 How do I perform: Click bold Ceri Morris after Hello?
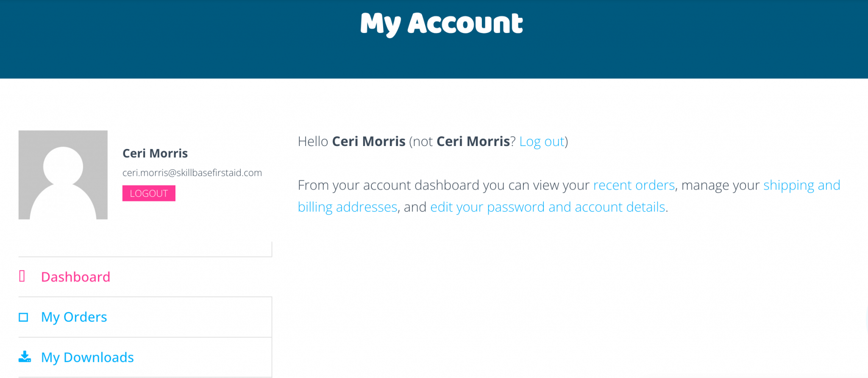click(369, 141)
